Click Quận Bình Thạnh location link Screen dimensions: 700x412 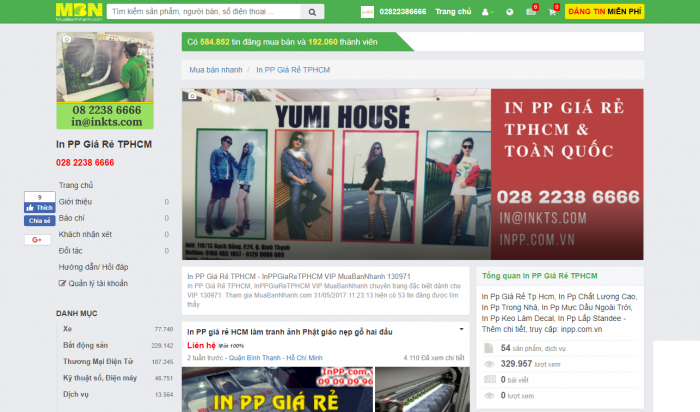click(x=255, y=358)
